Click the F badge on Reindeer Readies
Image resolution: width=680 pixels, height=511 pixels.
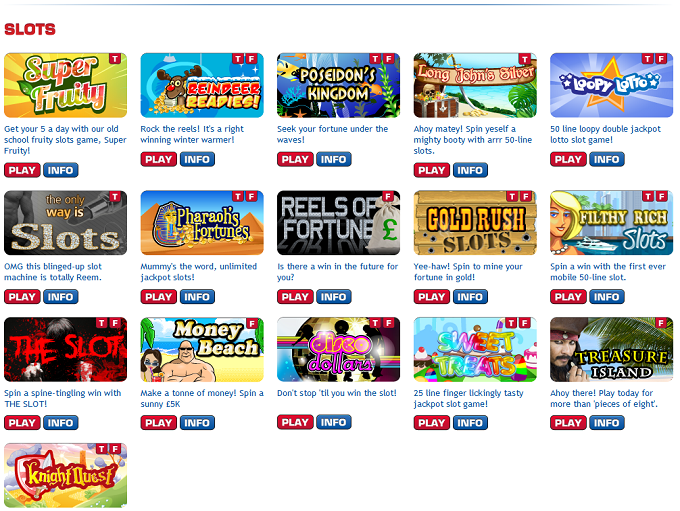251,59
